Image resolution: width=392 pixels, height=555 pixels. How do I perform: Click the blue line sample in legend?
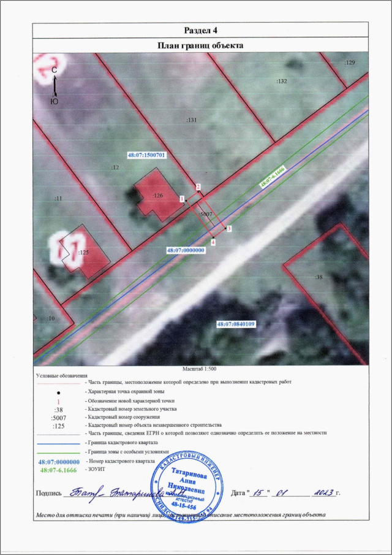click(58, 442)
